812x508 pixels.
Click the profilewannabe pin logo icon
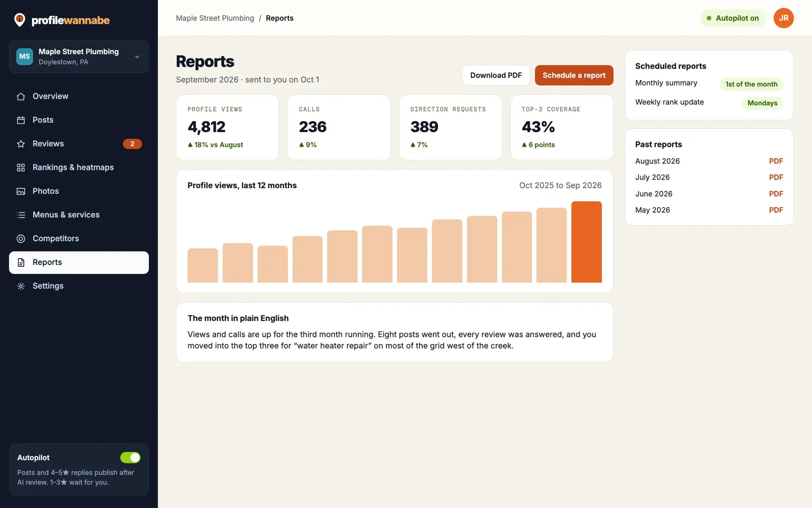[19, 20]
